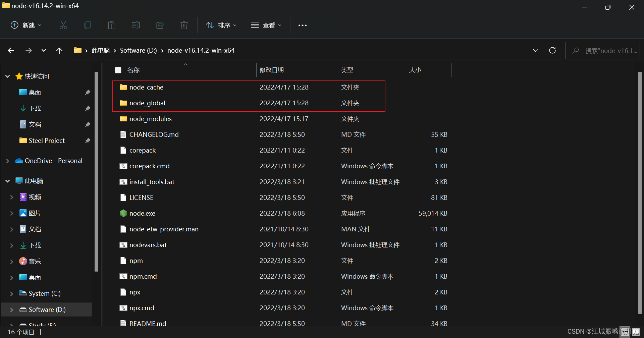Unpin Steel Project from quick access
The image size is (644, 338).
pos(88,140)
